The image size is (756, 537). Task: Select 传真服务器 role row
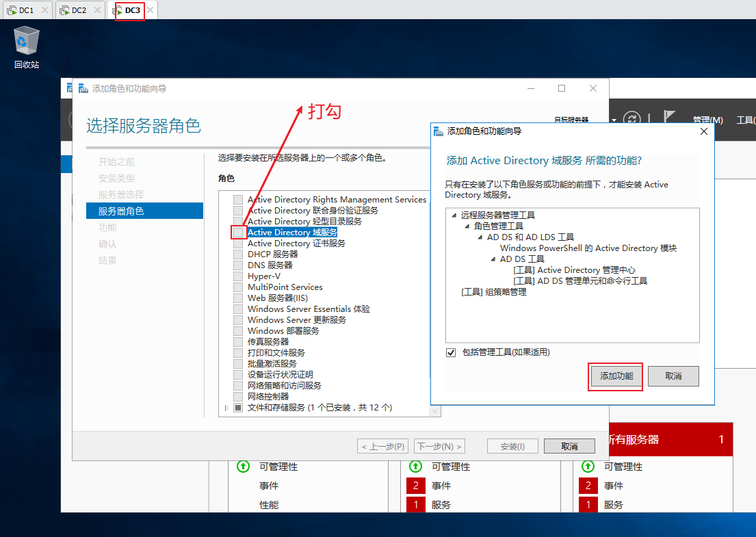[x=268, y=342]
